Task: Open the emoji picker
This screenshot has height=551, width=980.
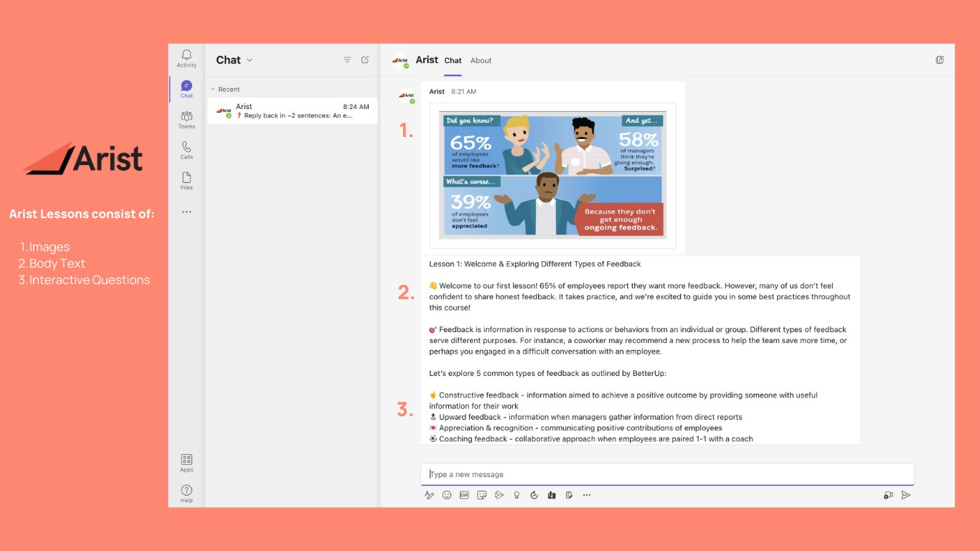Action: tap(447, 495)
